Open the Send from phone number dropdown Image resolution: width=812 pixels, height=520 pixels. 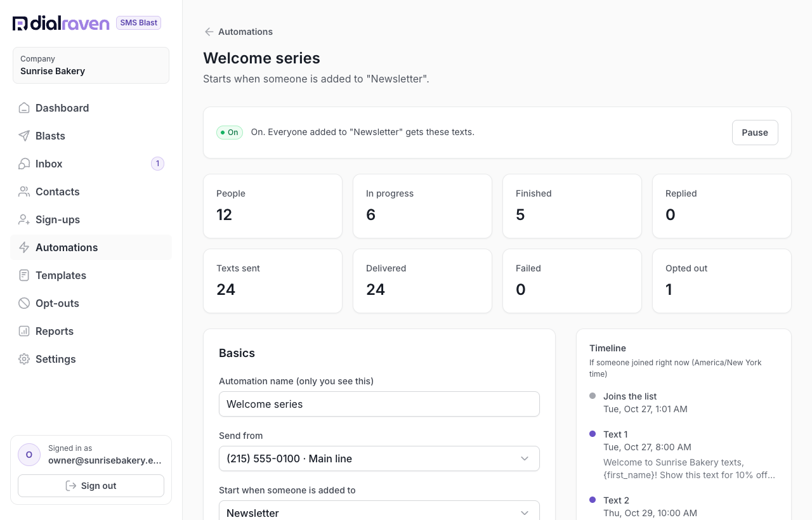pyautogui.click(x=379, y=458)
